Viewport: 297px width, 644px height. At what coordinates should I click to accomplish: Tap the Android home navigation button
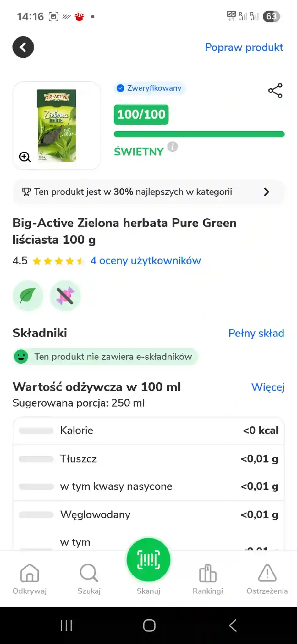[149, 625]
